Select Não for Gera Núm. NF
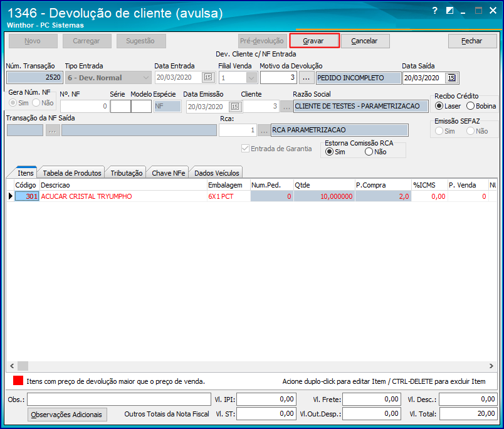Viewport: 504px width, 429px height. click(36, 103)
